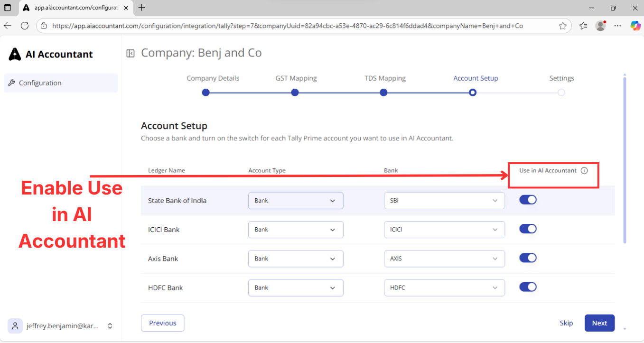Screen dimensions: 644x343
Task: Open the Copilot icon
Action: click(x=635, y=26)
